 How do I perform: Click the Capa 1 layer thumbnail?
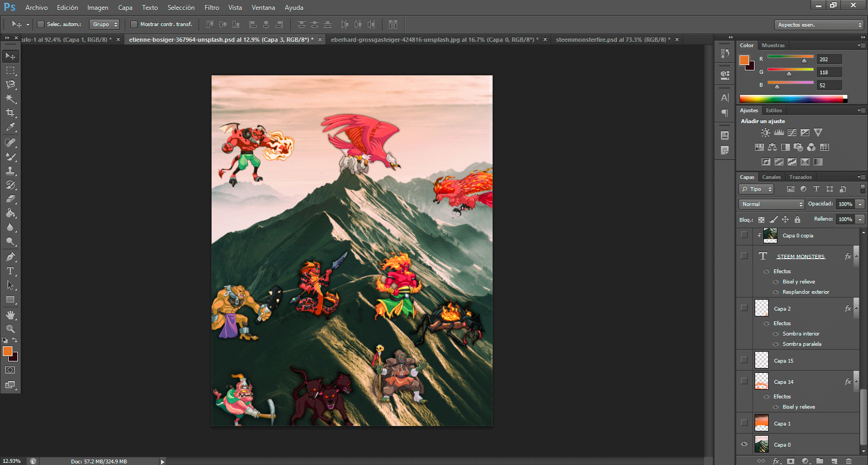point(762,423)
